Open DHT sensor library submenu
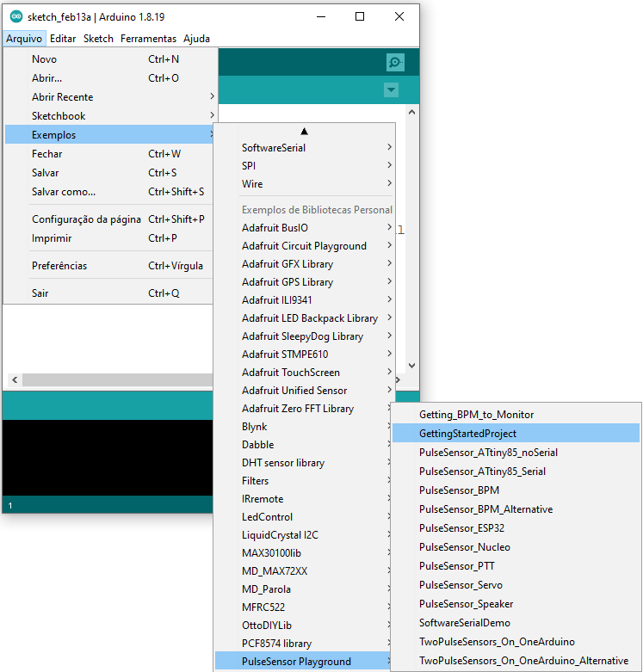The width and height of the screenshot is (643, 672). [x=303, y=462]
